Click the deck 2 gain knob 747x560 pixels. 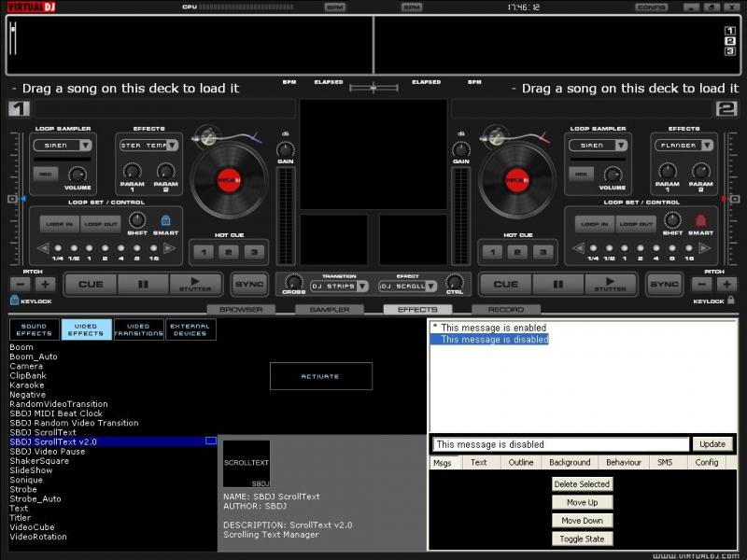pos(460,149)
